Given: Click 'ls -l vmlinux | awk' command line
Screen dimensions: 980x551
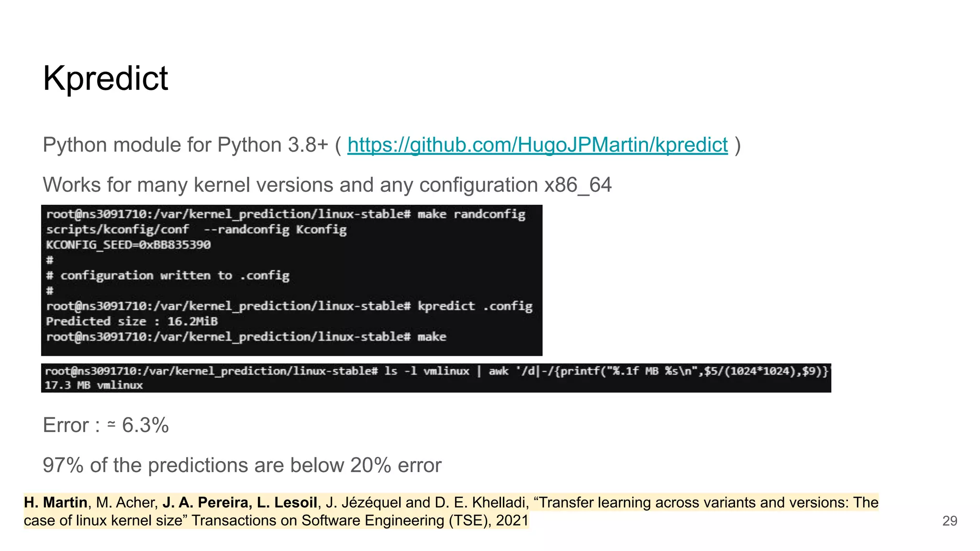Looking at the screenshot, I should click(x=436, y=371).
